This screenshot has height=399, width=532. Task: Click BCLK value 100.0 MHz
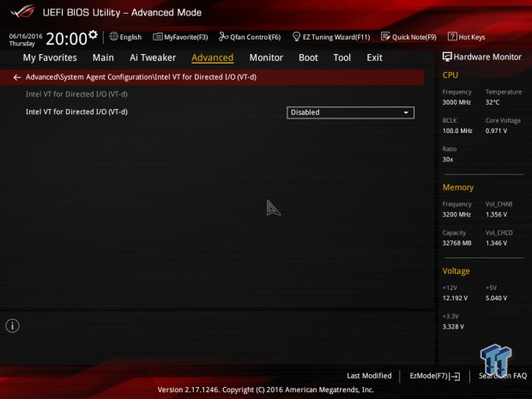click(x=457, y=130)
